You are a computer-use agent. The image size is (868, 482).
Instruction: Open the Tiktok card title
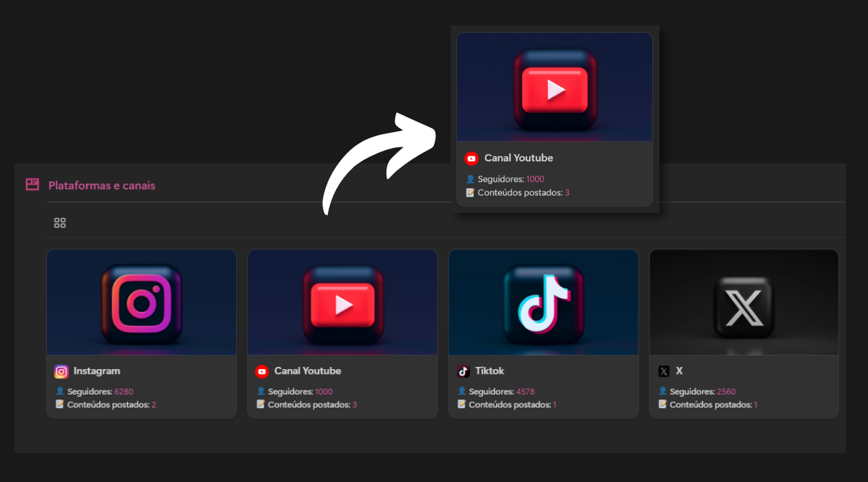tap(490, 371)
